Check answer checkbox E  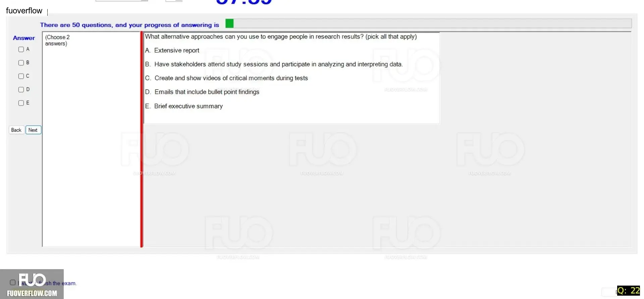[21, 103]
